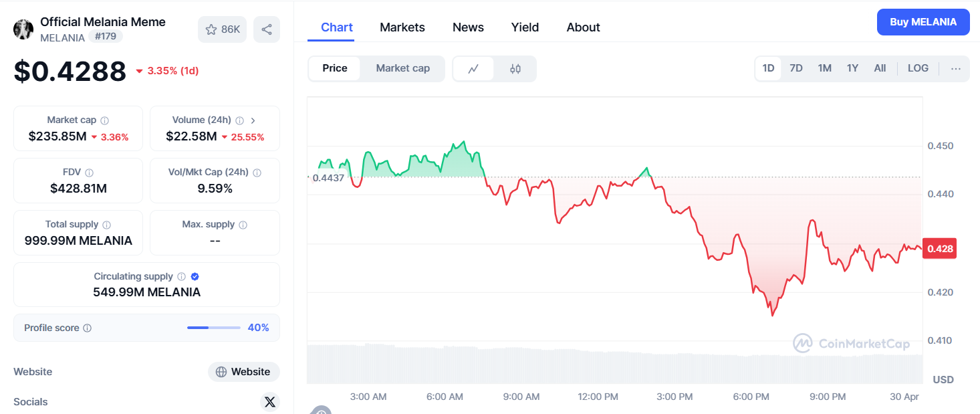Click the USD currency label on chart
This screenshot has width=980, height=414.
[x=943, y=380]
